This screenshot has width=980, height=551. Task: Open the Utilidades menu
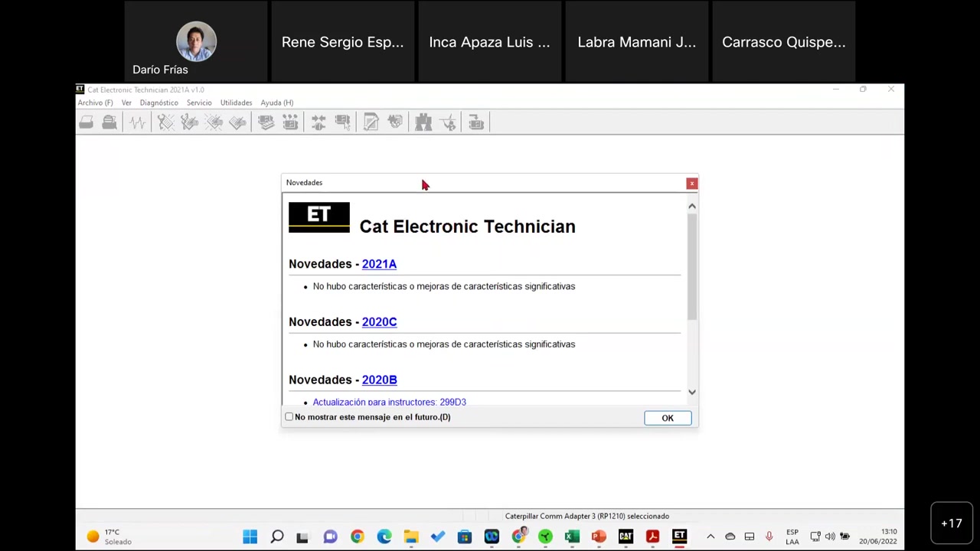point(236,103)
